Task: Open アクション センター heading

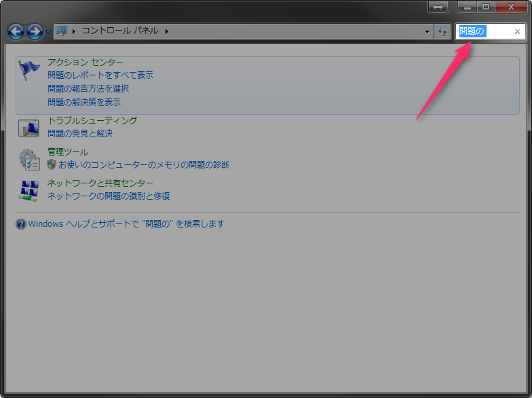Action: (x=85, y=62)
